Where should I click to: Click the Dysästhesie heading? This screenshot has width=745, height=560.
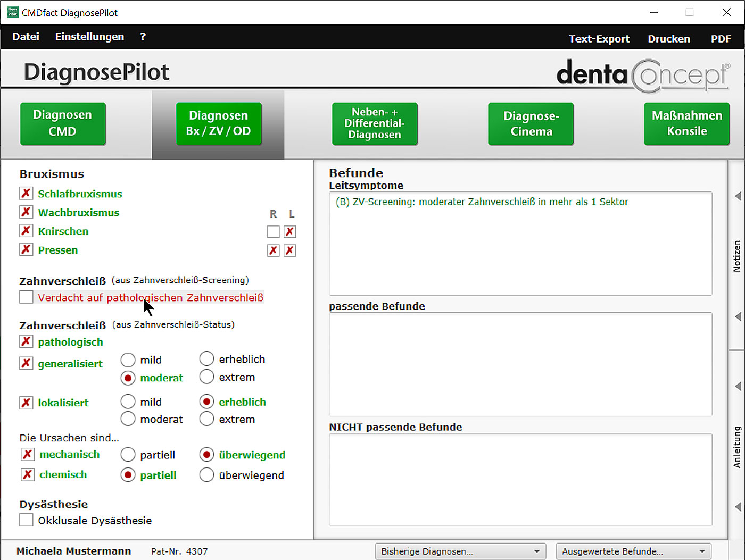click(x=53, y=504)
